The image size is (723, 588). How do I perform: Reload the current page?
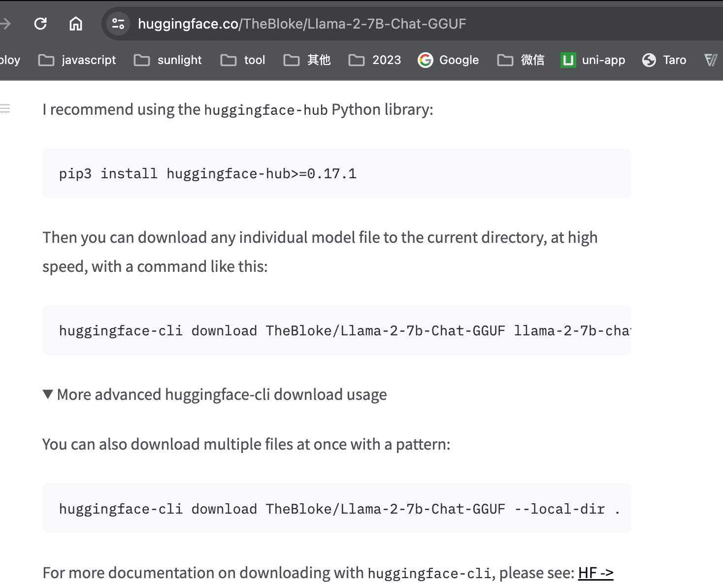pyautogui.click(x=41, y=23)
